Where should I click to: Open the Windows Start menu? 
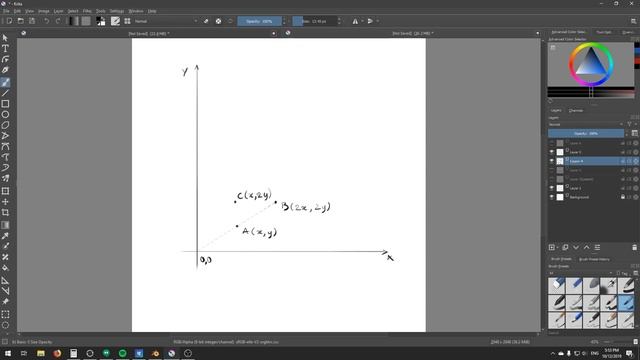(x=8, y=353)
